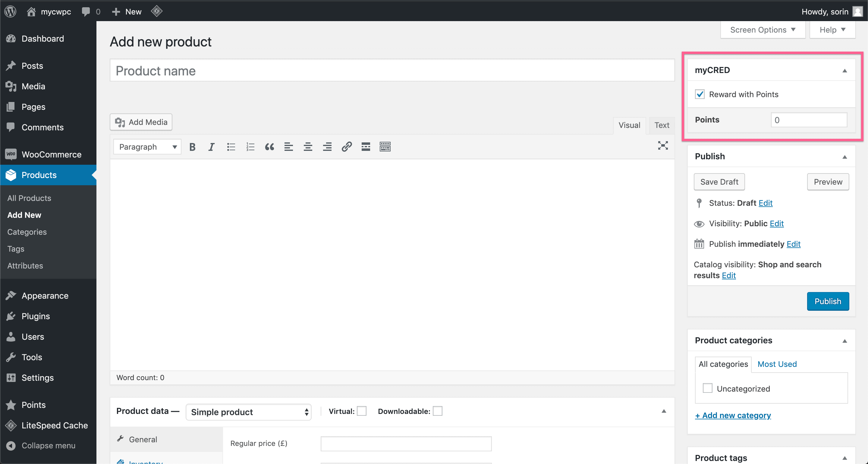Collapse the Product categories panel
The image size is (868, 464).
tap(845, 341)
